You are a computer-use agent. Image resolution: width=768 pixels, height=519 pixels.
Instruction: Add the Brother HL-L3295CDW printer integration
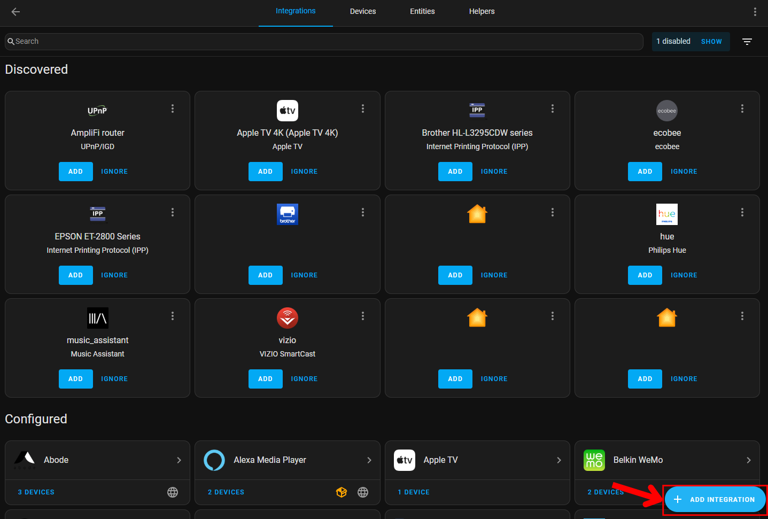tap(455, 171)
